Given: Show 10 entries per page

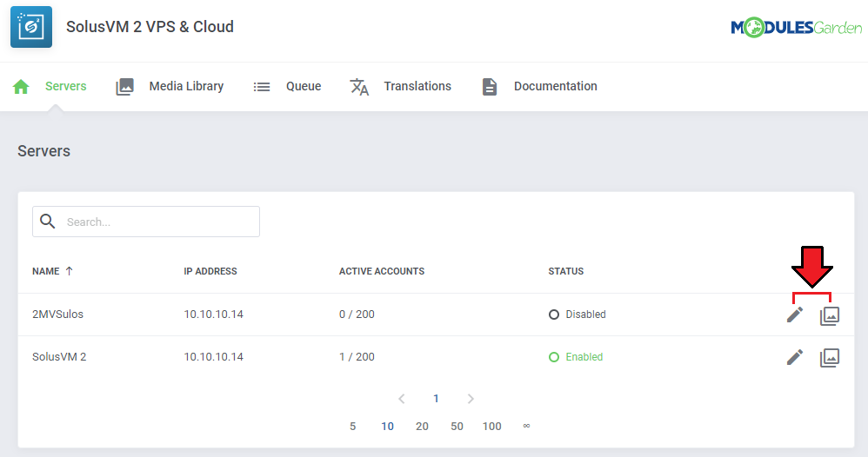Looking at the screenshot, I should pyautogui.click(x=388, y=427).
